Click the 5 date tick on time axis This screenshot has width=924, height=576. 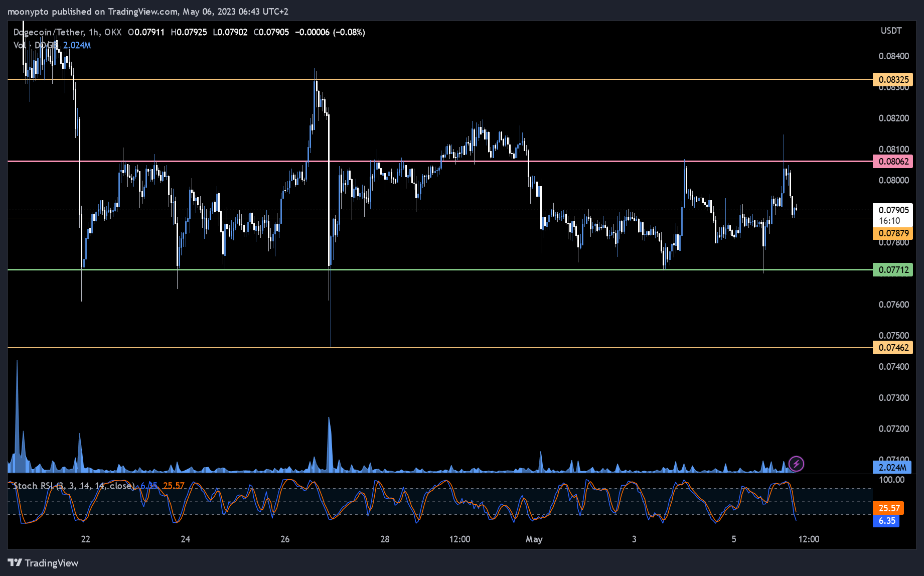point(734,539)
